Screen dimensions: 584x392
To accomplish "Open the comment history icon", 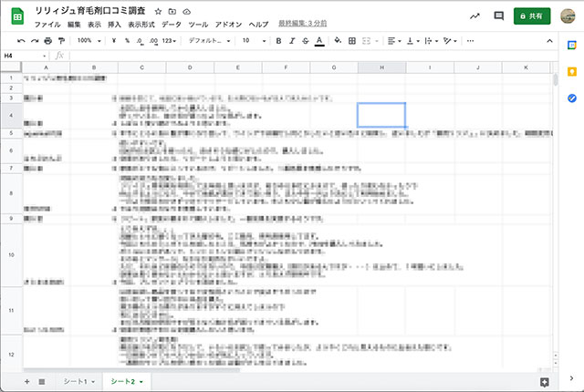I will [x=498, y=16].
